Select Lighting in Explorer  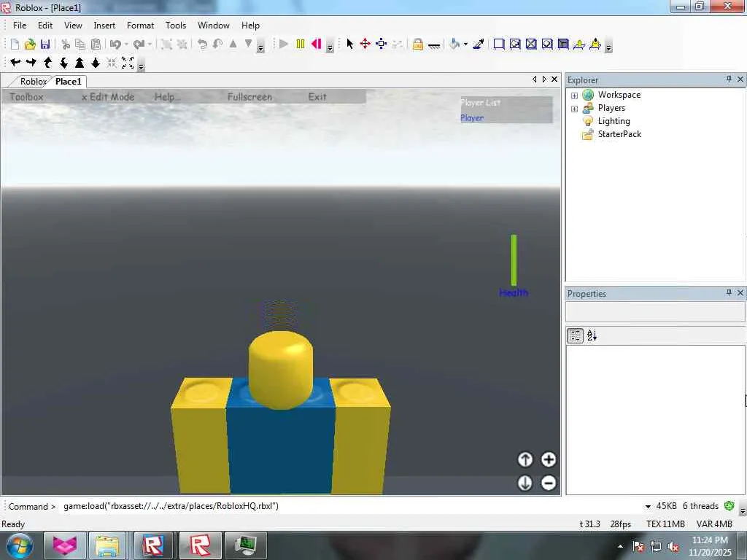click(614, 121)
